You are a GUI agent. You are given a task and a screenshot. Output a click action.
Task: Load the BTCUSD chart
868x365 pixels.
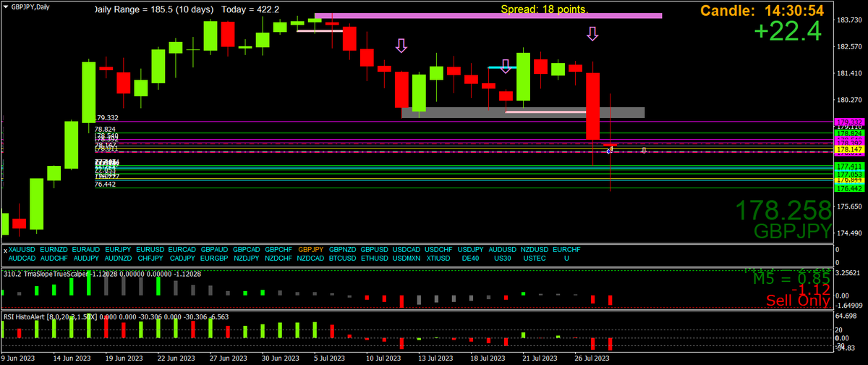[x=343, y=258]
